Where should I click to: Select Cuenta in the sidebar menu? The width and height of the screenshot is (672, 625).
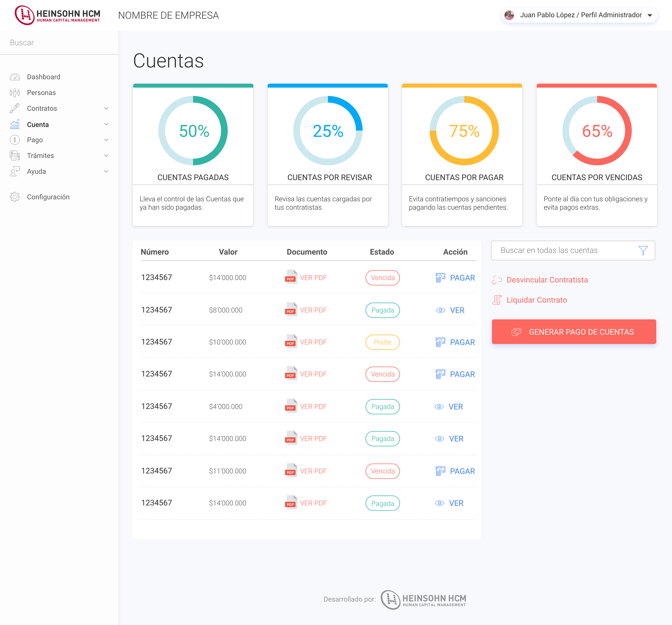tap(38, 124)
